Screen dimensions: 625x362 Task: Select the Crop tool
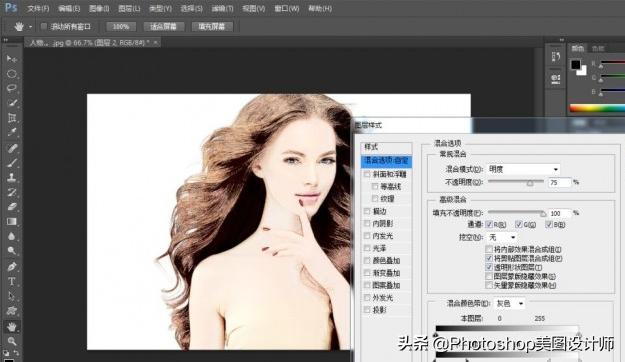[x=12, y=118]
